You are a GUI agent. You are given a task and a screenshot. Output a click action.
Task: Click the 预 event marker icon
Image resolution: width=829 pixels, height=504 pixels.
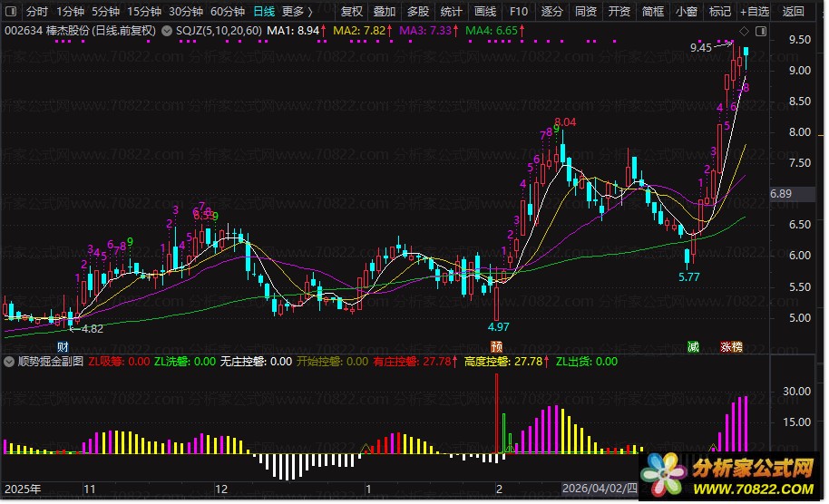[496, 346]
